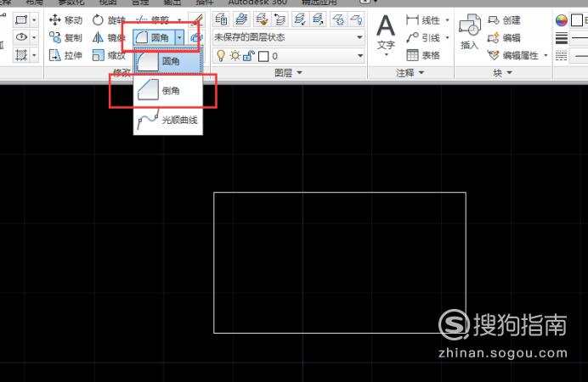Choose Fillet (圆角) in the dropdown menu

pos(168,60)
